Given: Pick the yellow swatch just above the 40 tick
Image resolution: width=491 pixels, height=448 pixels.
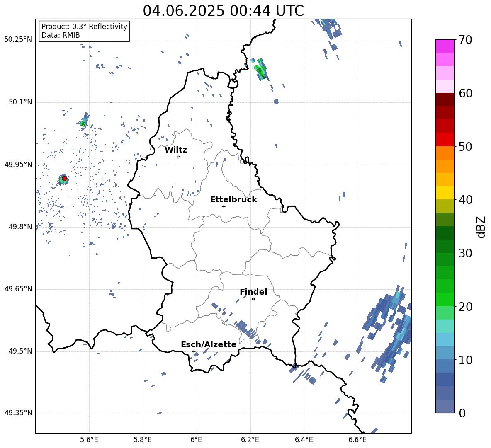Looking at the screenshot, I should [x=445, y=193].
